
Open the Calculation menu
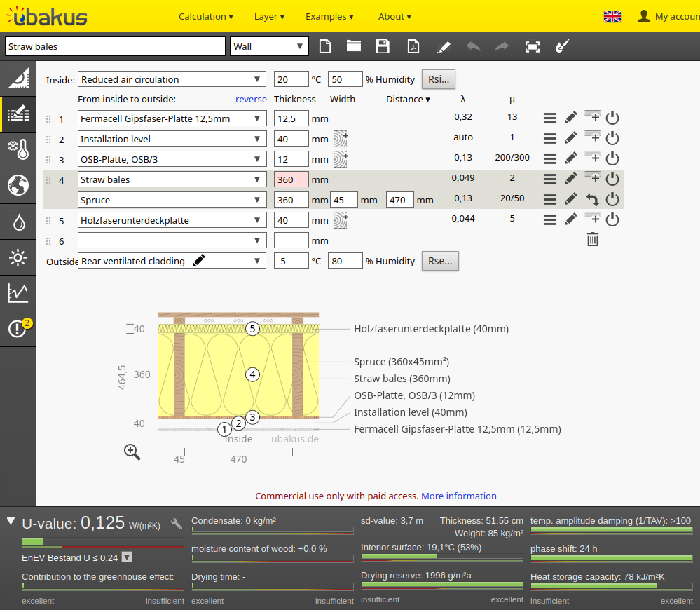[206, 17]
